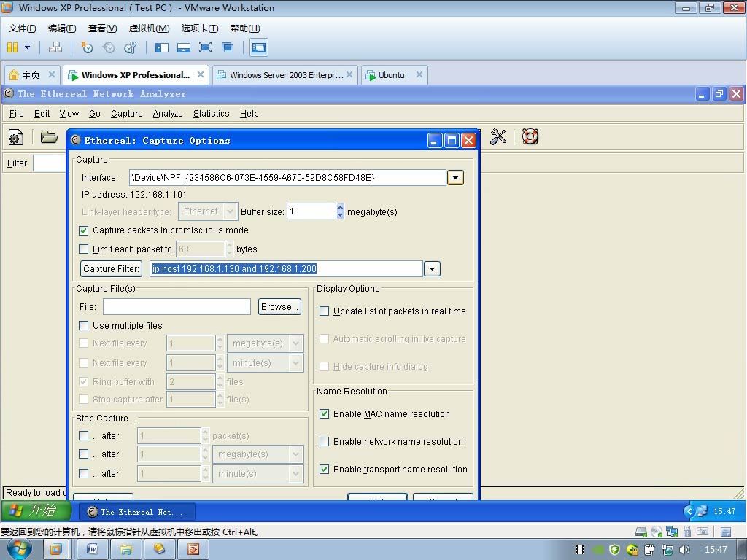Check Use multiple files option

pos(84,326)
